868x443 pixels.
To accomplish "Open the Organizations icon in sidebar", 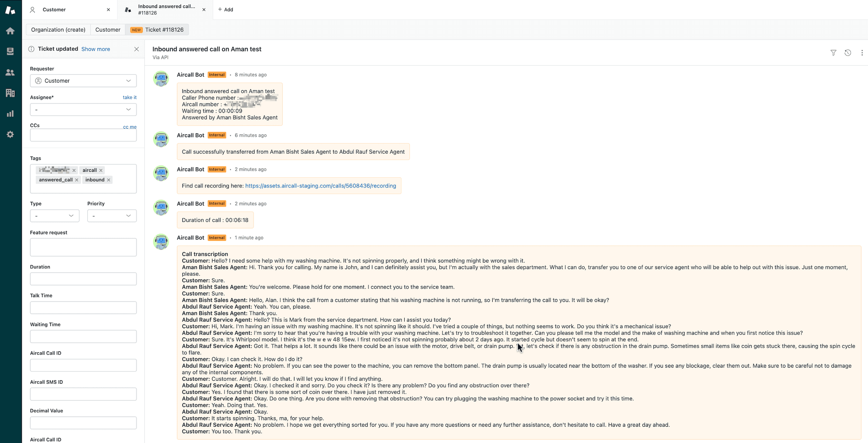I will click(10, 93).
